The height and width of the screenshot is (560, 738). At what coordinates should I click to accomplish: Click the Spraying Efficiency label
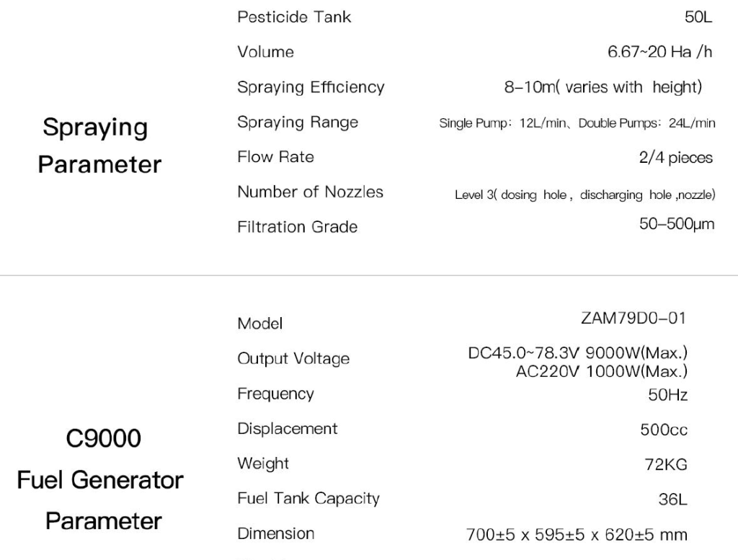click(311, 87)
